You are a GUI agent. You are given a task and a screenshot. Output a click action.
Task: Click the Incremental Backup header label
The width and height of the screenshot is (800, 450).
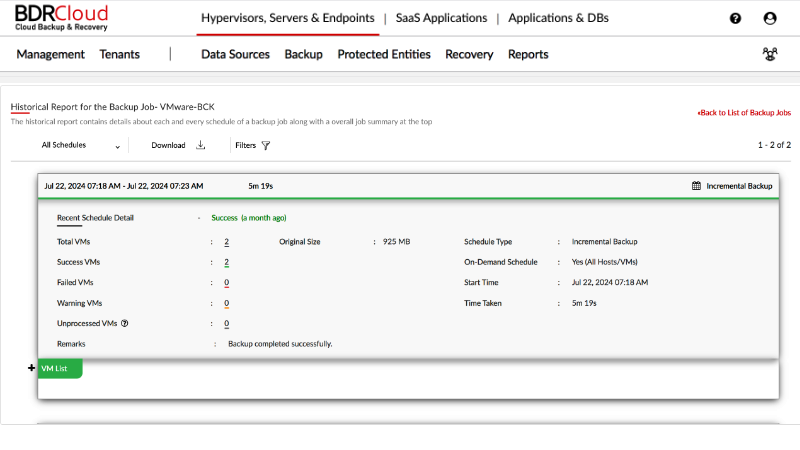[739, 186]
